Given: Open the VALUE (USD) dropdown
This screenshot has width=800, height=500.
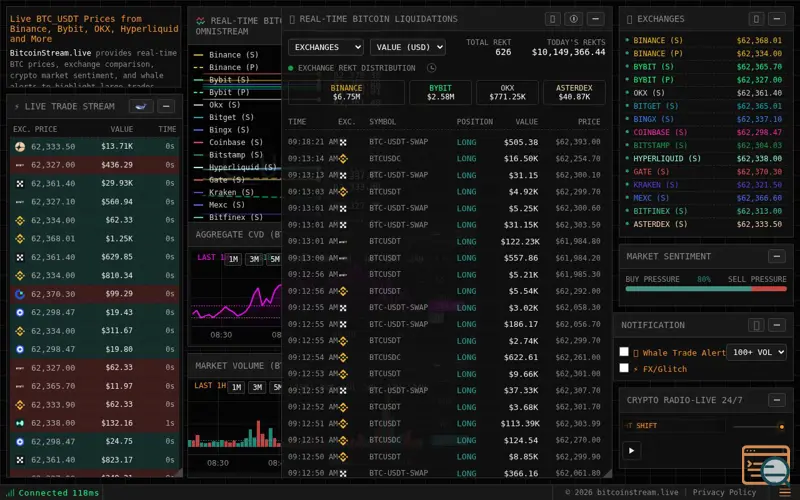Looking at the screenshot, I should [x=408, y=47].
